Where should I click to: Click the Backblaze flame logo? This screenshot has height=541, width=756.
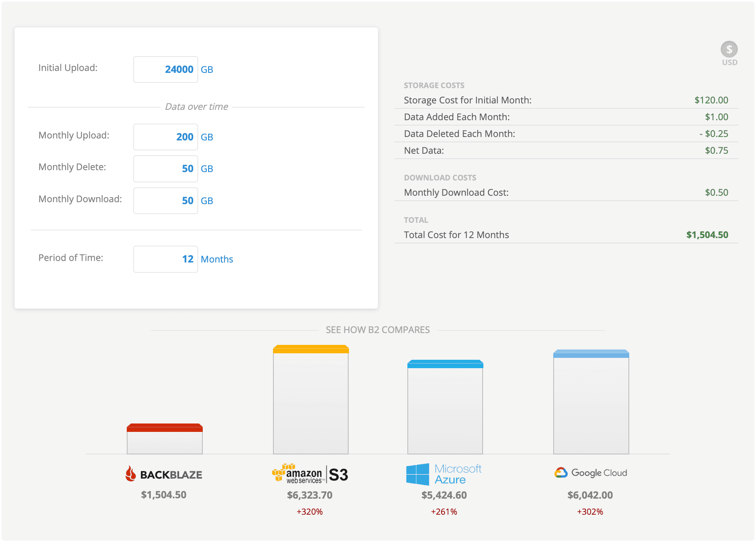[x=131, y=473]
